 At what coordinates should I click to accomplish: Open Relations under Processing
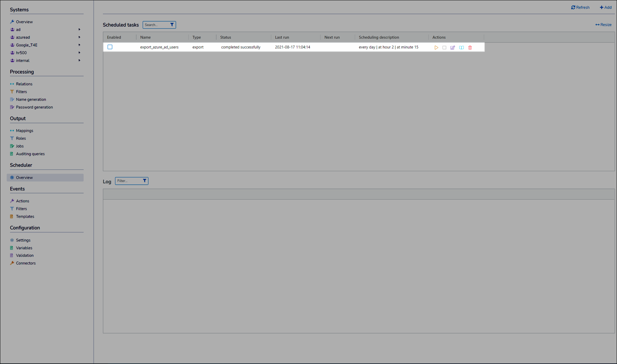24,84
